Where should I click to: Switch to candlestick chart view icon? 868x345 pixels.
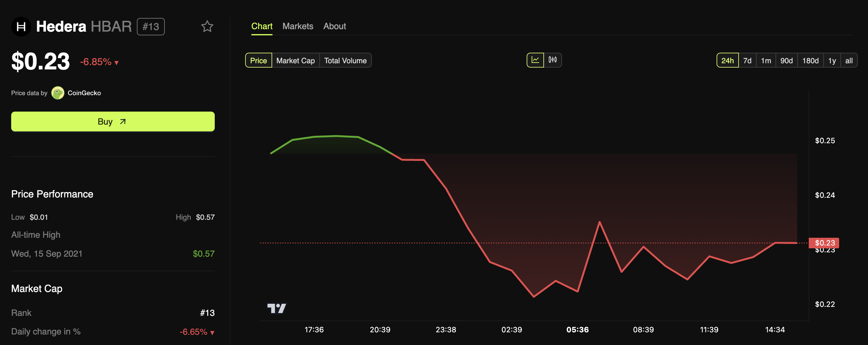coord(553,60)
